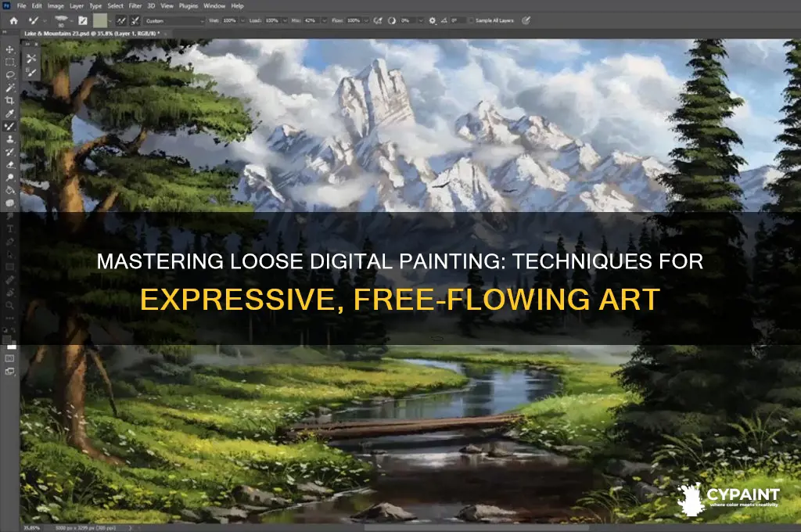Select the Paint Bucket tool
The width and height of the screenshot is (801, 532).
click(9, 190)
